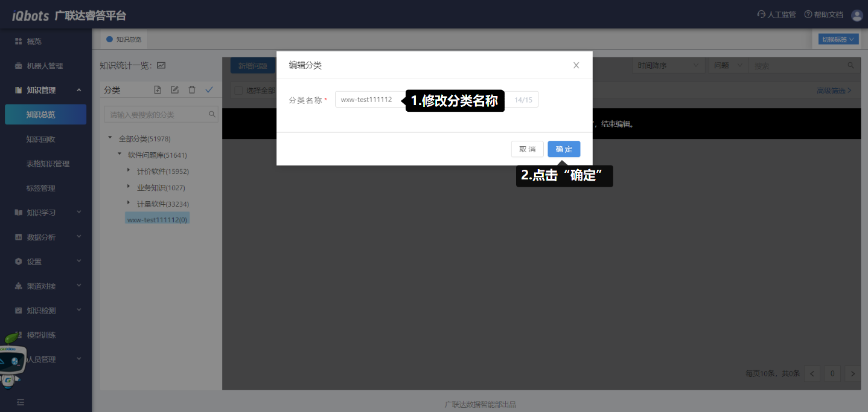Open the 切换标签 dropdown
The image size is (868, 412).
(x=838, y=39)
